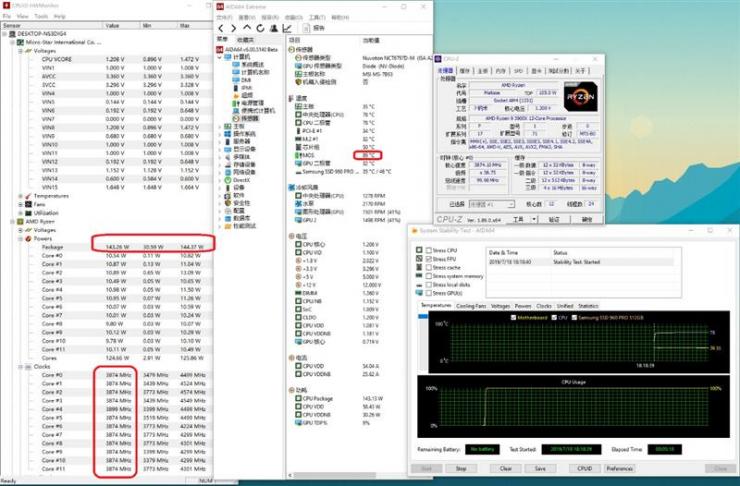Click the Preferences button

tap(620, 469)
